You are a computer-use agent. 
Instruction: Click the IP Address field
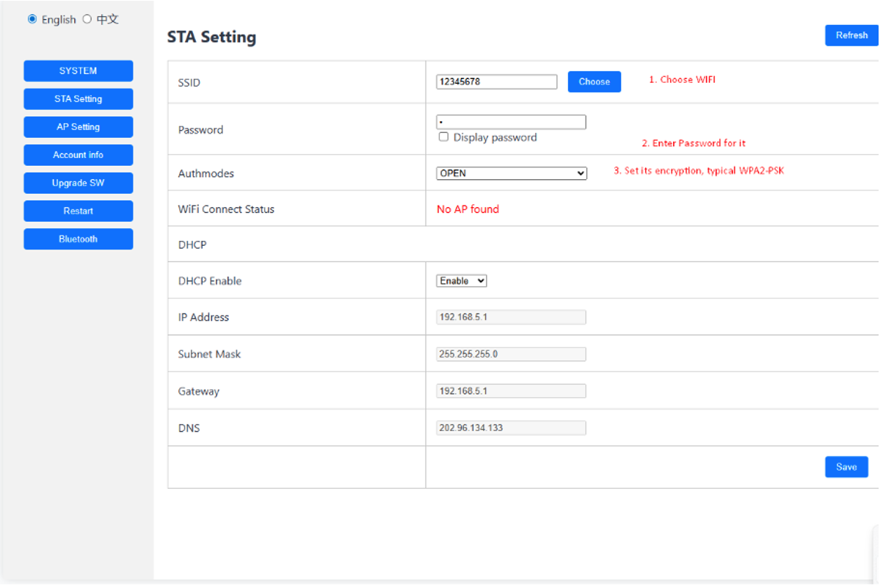tap(511, 317)
